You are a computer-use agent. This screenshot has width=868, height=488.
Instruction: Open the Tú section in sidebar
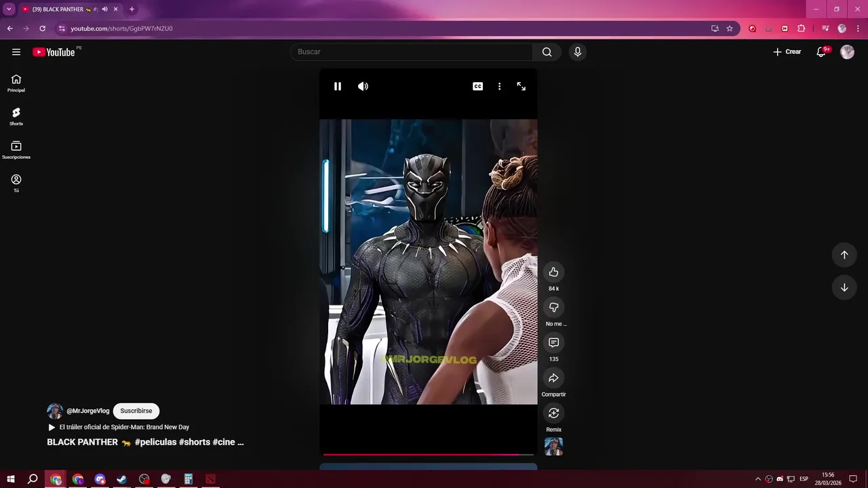pos(16,183)
